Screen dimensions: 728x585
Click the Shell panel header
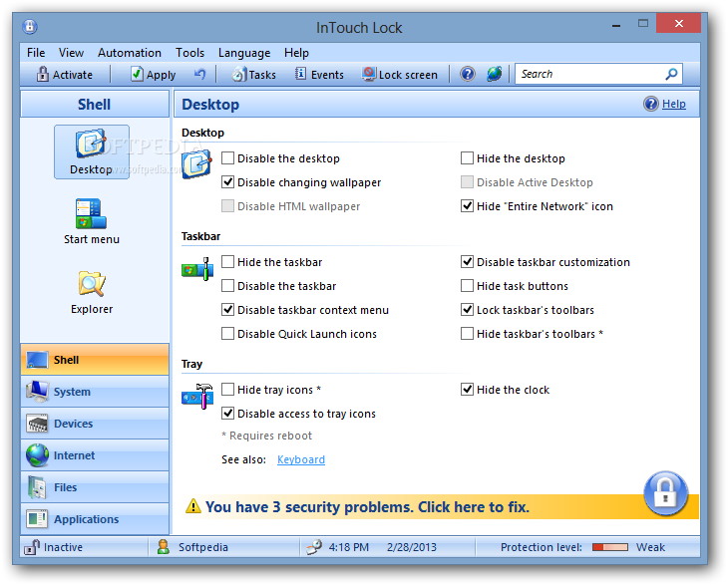95,104
